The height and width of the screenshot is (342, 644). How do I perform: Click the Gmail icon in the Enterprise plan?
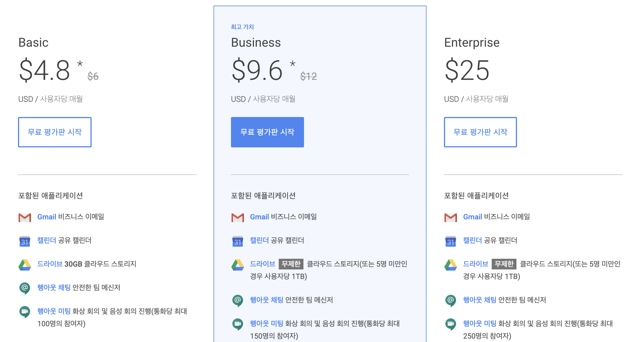[451, 217]
